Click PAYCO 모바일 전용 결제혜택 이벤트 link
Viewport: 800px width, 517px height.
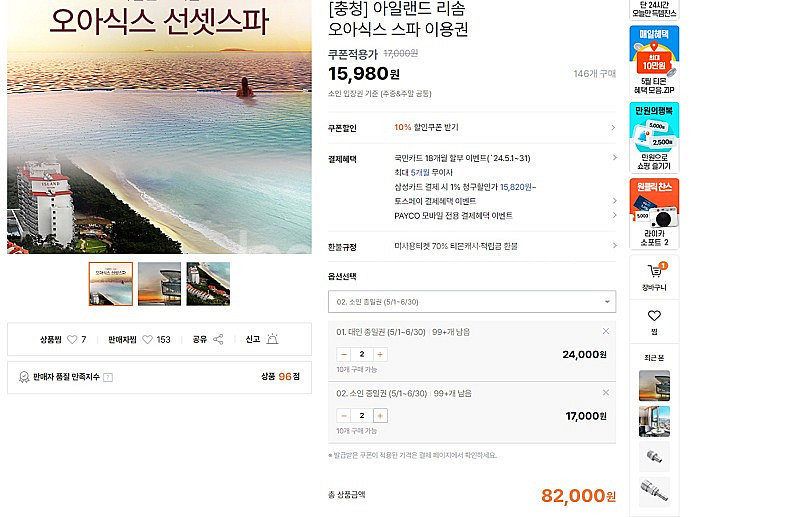(453, 215)
